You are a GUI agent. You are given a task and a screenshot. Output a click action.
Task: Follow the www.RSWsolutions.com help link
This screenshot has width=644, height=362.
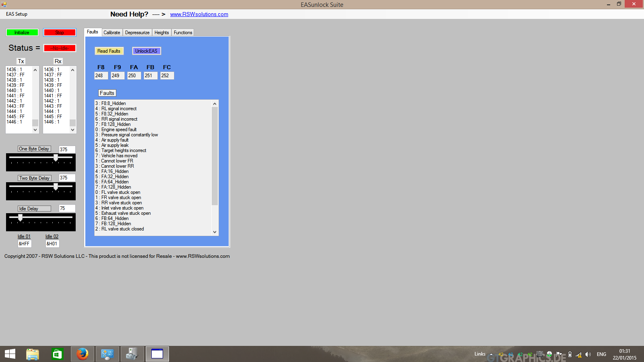[199, 14]
